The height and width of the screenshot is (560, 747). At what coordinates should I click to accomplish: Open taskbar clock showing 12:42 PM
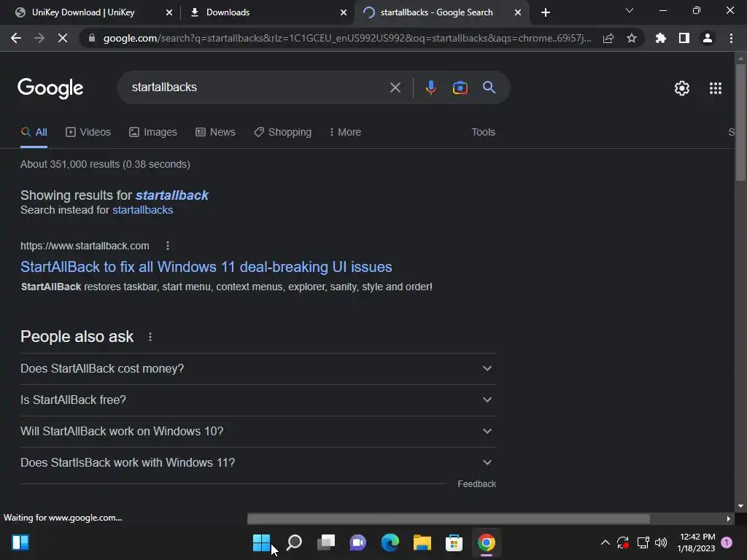[696, 542]
